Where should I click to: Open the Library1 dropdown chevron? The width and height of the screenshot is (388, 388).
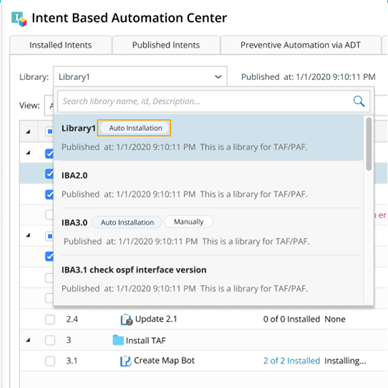pos(218,77)
